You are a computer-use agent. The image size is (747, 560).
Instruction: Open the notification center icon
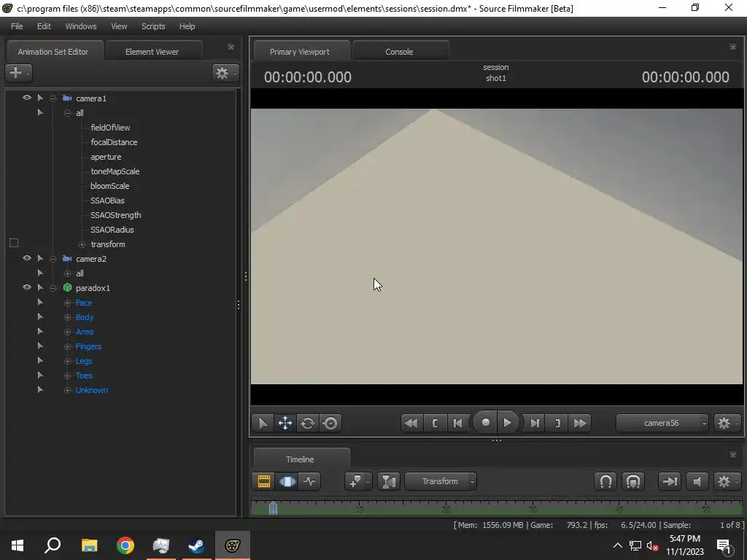point(724,546)
